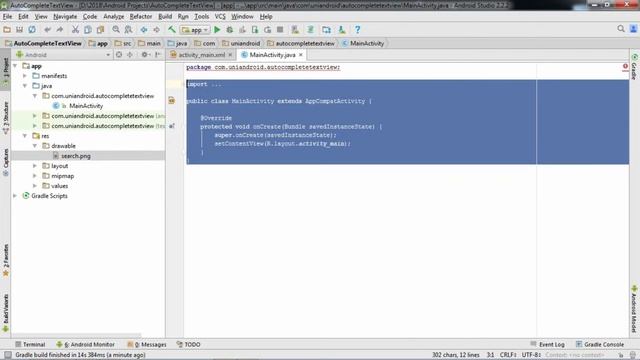Click the Help question mark icon
The width and height of the screenshot is (640, 360).
[358, 29]
